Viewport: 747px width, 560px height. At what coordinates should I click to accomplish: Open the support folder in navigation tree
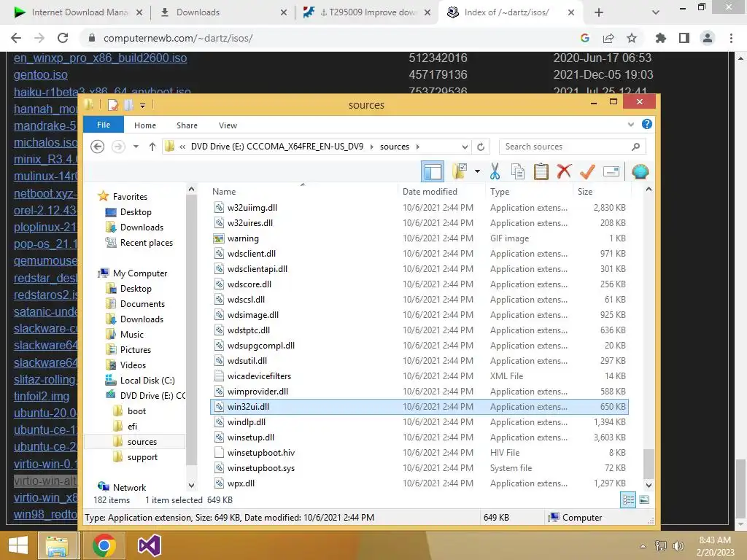[x=142, y=457]
